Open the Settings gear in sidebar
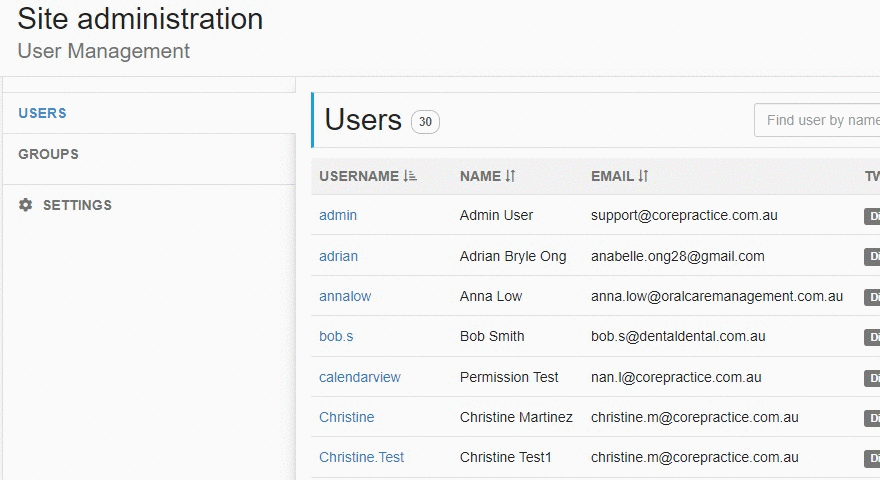Image resolution: width=880 pixels, height=480 pixels. click(25, 205)
